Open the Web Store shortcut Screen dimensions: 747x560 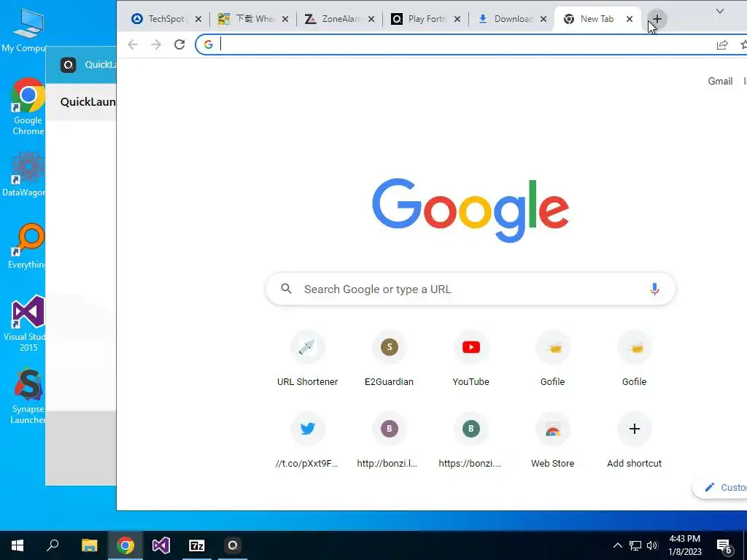[x=553, y=441]
